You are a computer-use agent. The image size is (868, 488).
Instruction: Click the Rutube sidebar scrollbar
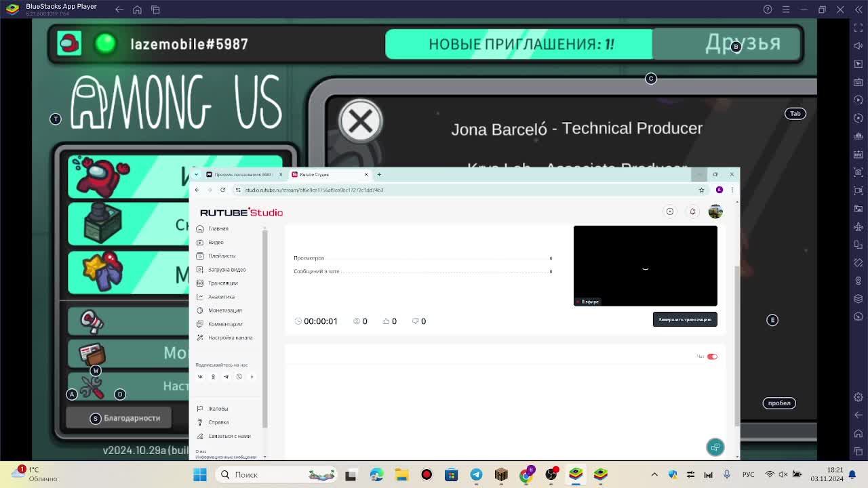tap(264, 329)
